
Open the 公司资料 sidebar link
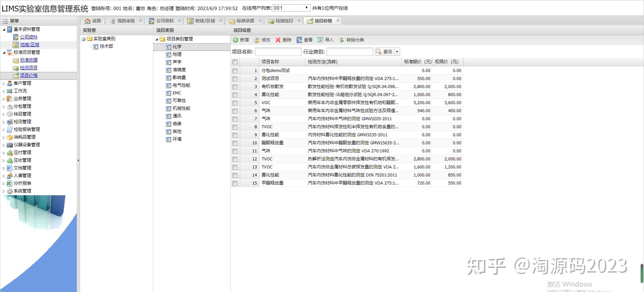pyautogui.click(x=29, y=37)
